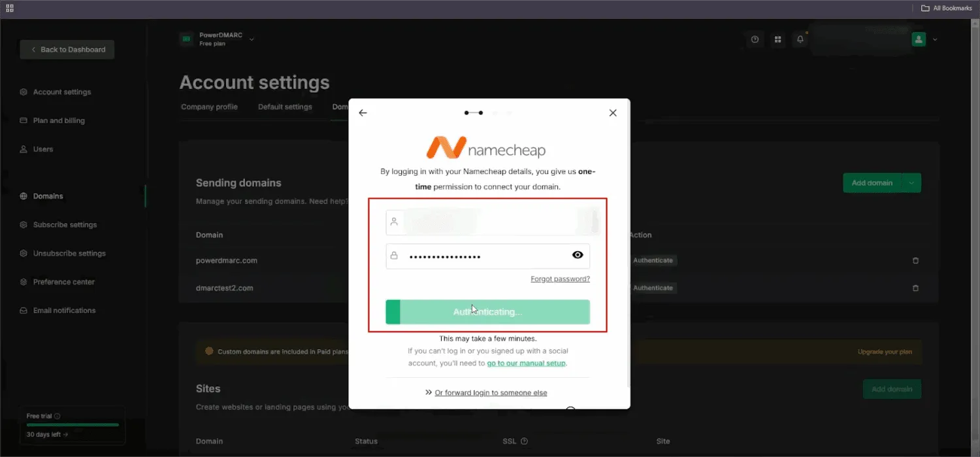The height and width of the screenshot is (457, 980).
Task: Open Unsubscribe settings in the sidebar
Action: (x=69, y=254)
